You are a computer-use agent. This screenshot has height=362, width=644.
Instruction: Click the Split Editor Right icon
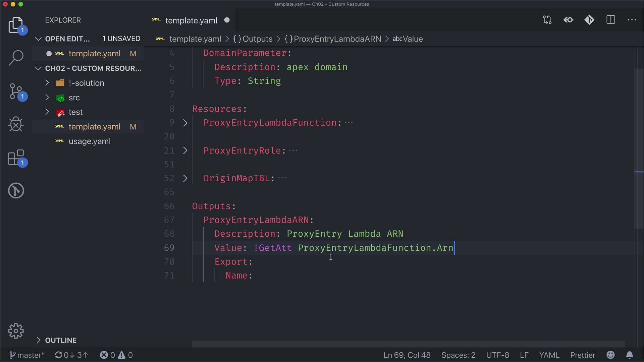611,20
